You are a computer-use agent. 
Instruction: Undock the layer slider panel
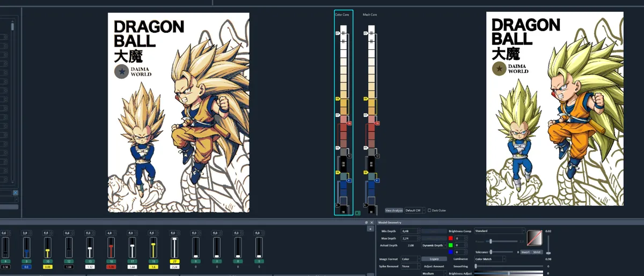coord(367,222)
